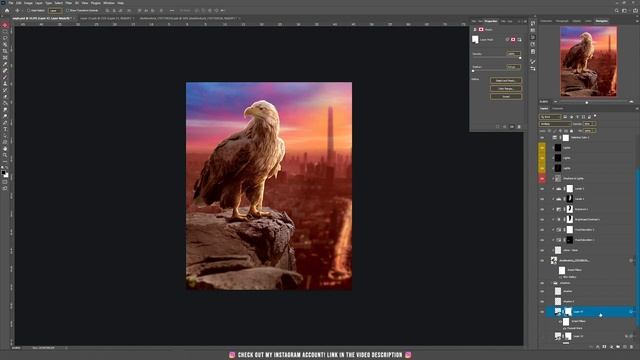Hide the selected blue layer
640x360 pixels.
point(542,312)
